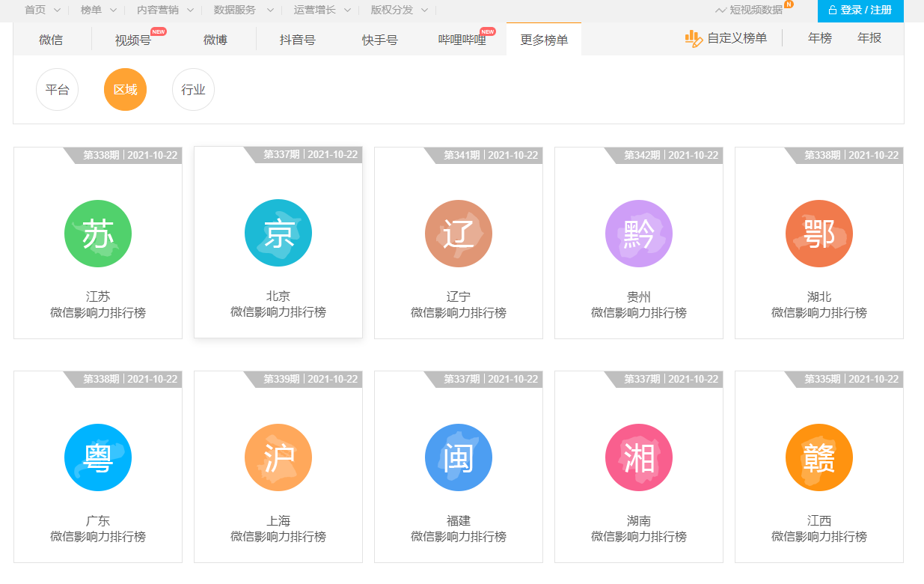Select the 更多榜单 tab
This screenshot has height=584, width=924.
click(544, 40)
